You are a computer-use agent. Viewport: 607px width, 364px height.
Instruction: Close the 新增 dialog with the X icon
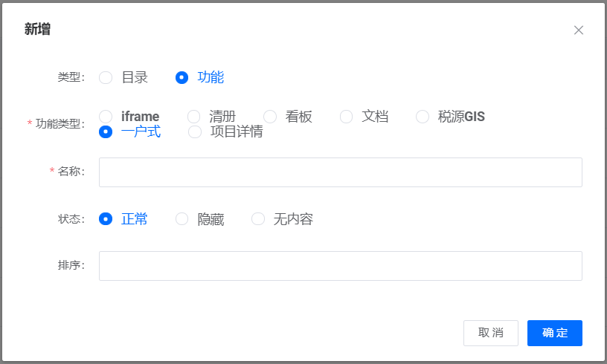(x=578, y=30)
